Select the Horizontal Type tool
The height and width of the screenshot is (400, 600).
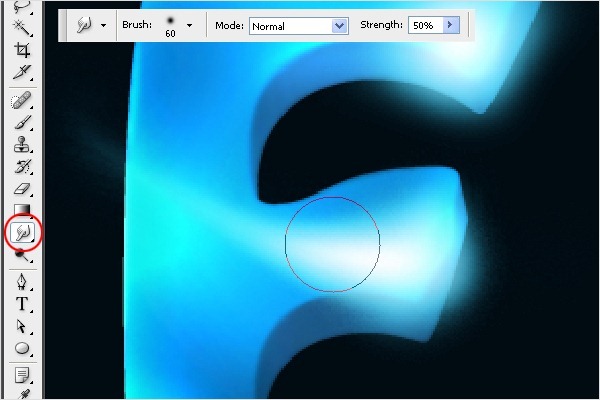pos(22,304)
